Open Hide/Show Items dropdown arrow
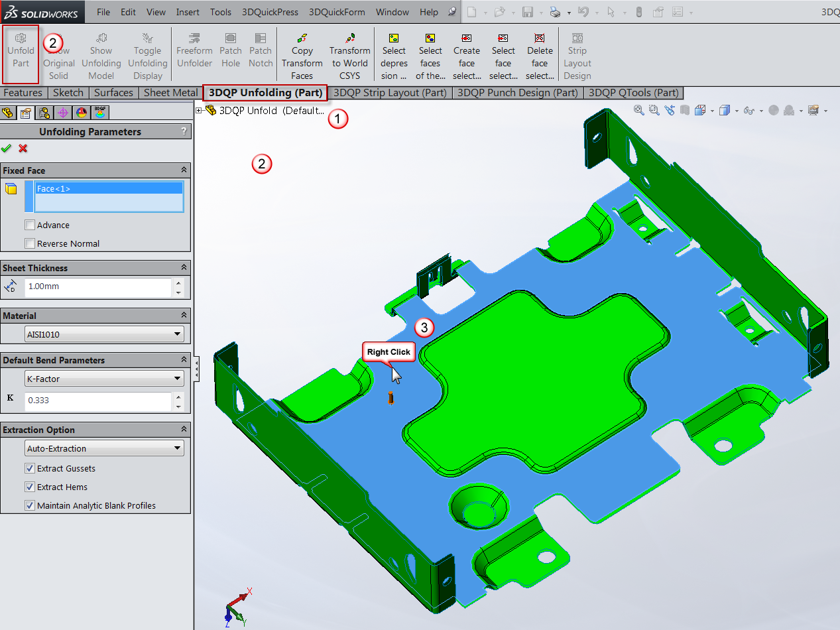The width and height of the screenshot is (840, 630). pos(760,111)
